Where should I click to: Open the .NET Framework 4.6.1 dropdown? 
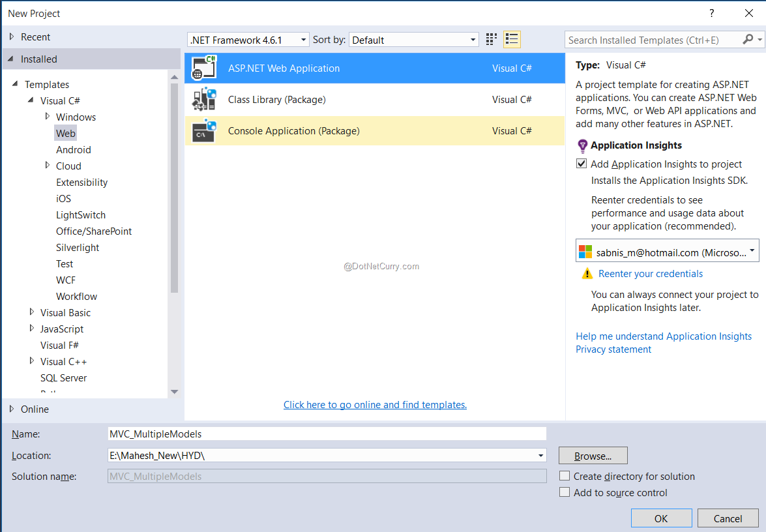tap(303, 39)
